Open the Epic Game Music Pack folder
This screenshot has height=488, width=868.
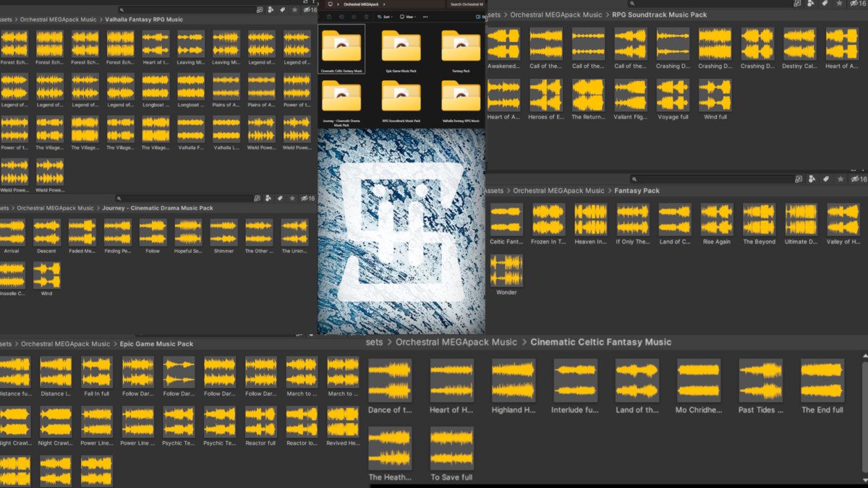(401, 45)
